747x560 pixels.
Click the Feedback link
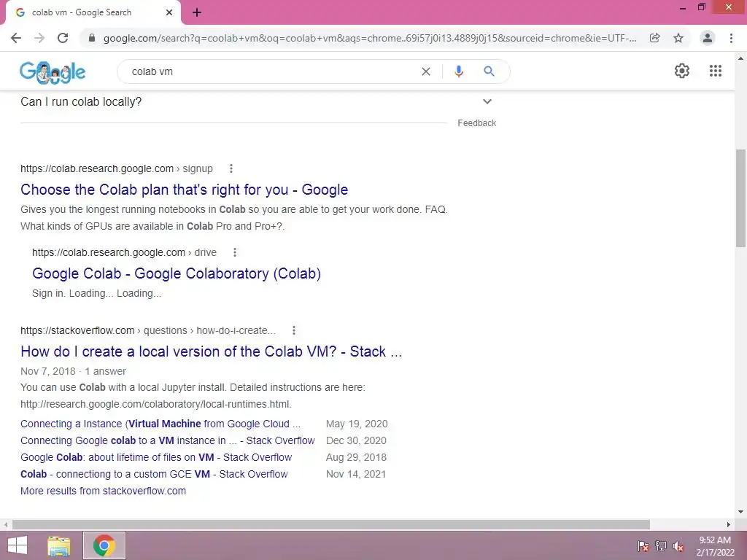(477, 122)
